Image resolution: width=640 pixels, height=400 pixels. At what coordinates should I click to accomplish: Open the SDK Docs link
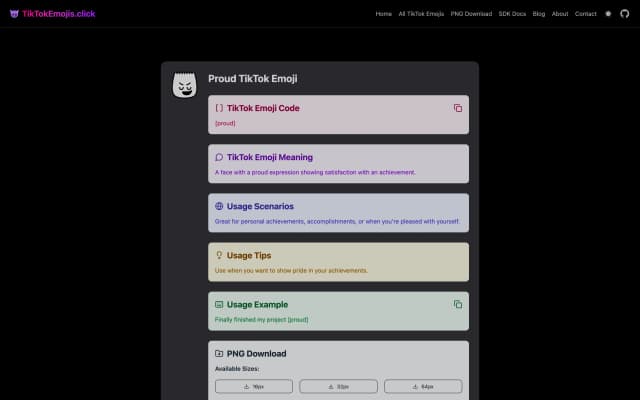513,14
